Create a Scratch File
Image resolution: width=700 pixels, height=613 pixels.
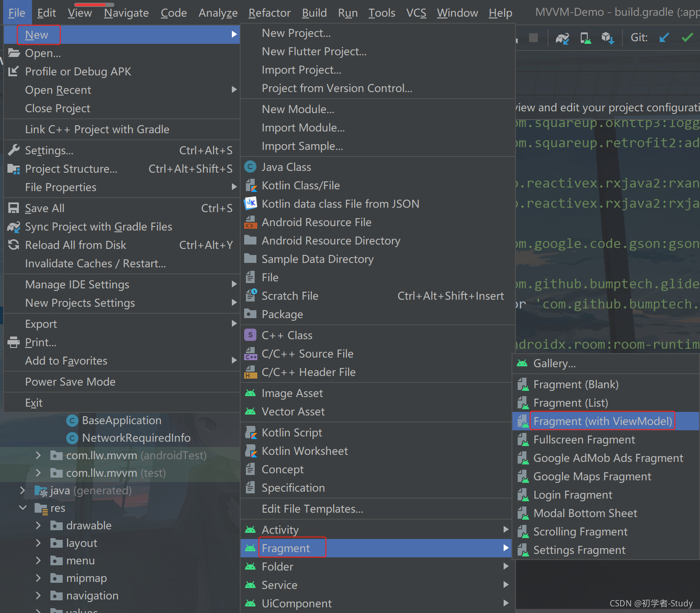click(378, 296)
